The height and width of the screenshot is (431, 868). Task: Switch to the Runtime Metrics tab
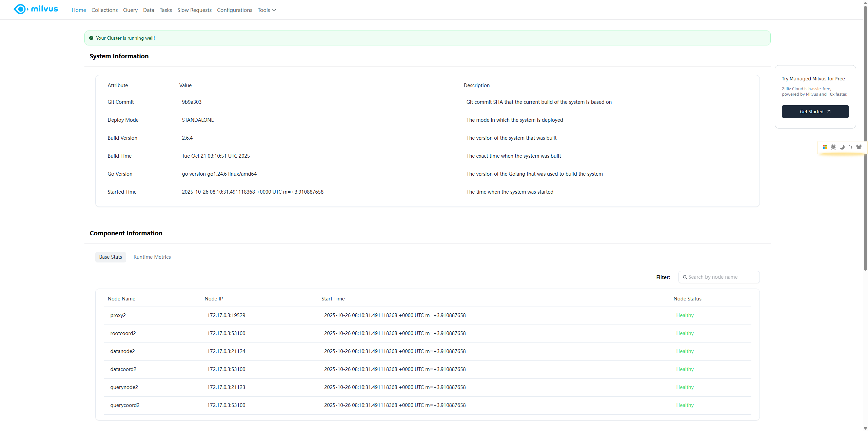pos(152,257)
